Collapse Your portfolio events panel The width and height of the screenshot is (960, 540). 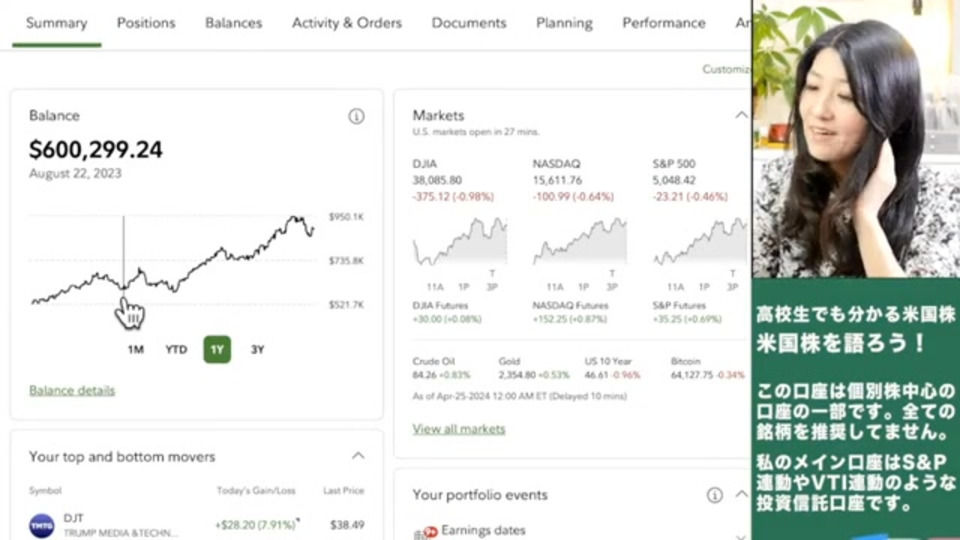click(x=741, y=495)
